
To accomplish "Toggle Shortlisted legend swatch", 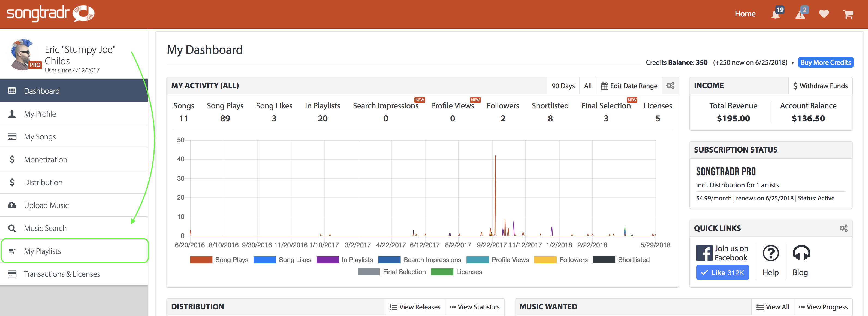I will point(604,260).
